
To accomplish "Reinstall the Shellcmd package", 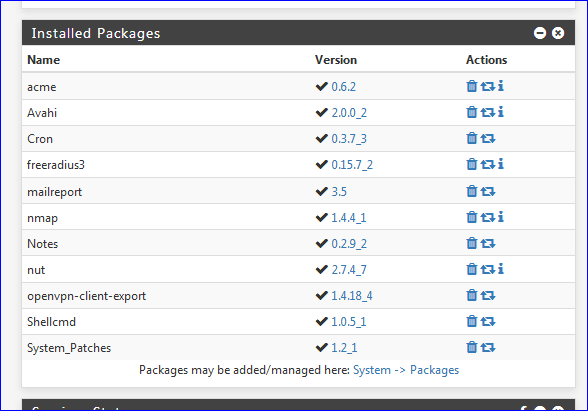I will click(488, 322).
